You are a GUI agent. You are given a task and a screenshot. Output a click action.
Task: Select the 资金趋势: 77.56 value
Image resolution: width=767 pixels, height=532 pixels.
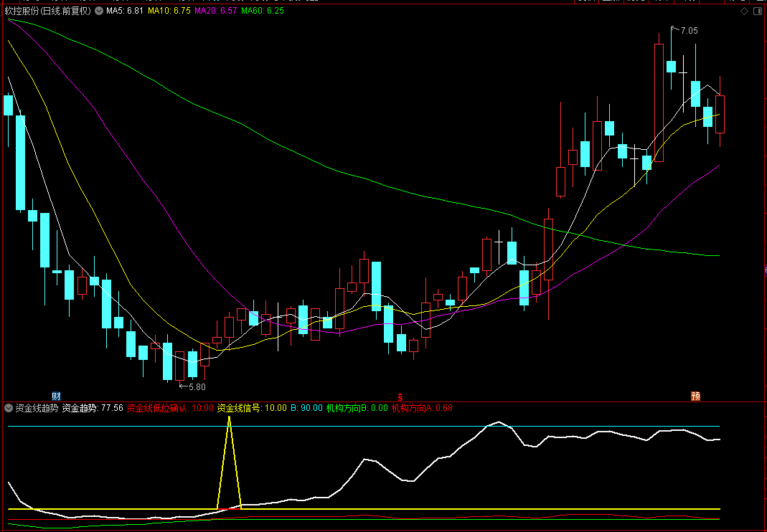tap(93, 408)
